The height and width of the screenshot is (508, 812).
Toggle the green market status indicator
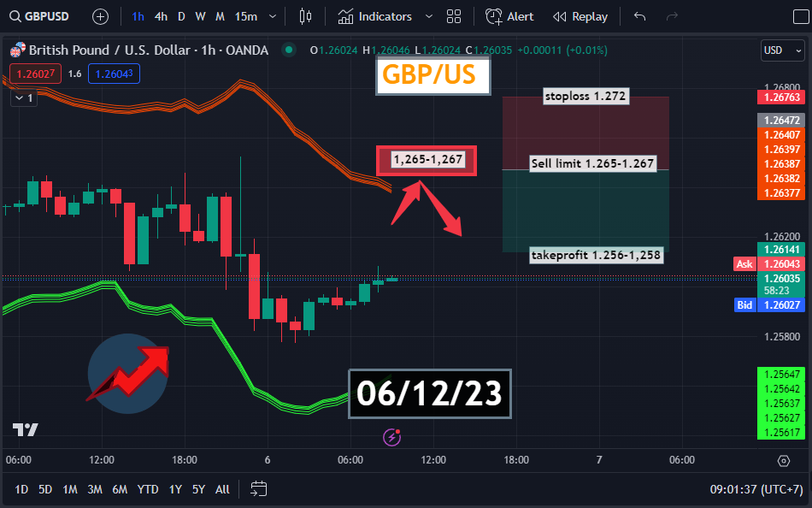[x=291, y=50]
